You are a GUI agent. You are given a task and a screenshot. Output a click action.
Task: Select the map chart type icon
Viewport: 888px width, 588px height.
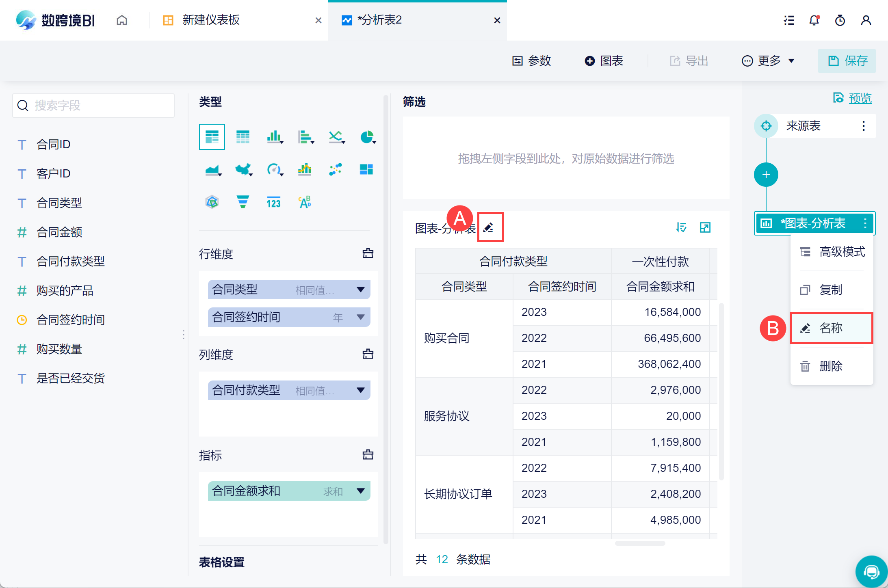(243, 169)
